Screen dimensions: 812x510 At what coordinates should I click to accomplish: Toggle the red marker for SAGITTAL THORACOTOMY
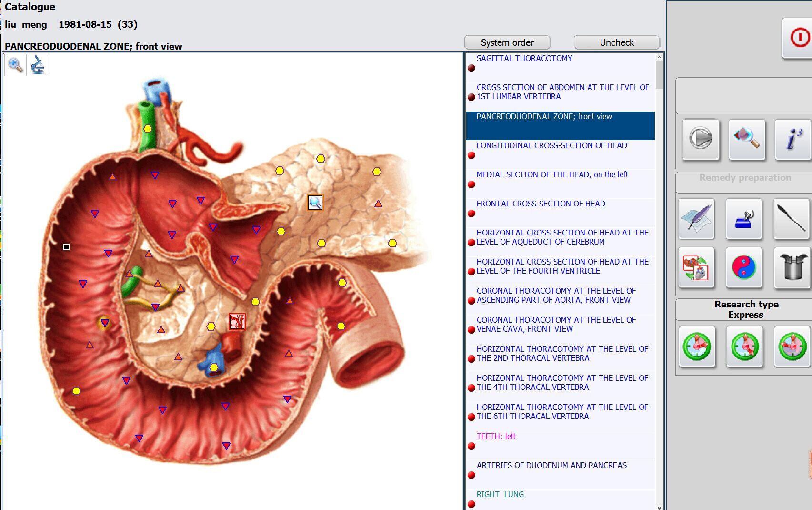(x=471, y=68)
